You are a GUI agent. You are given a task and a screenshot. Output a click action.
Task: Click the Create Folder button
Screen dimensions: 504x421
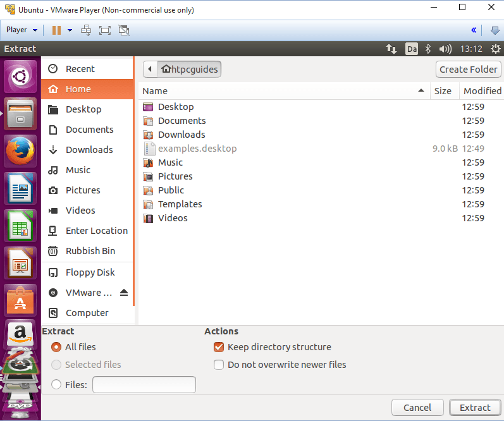(x=468, y=69)
